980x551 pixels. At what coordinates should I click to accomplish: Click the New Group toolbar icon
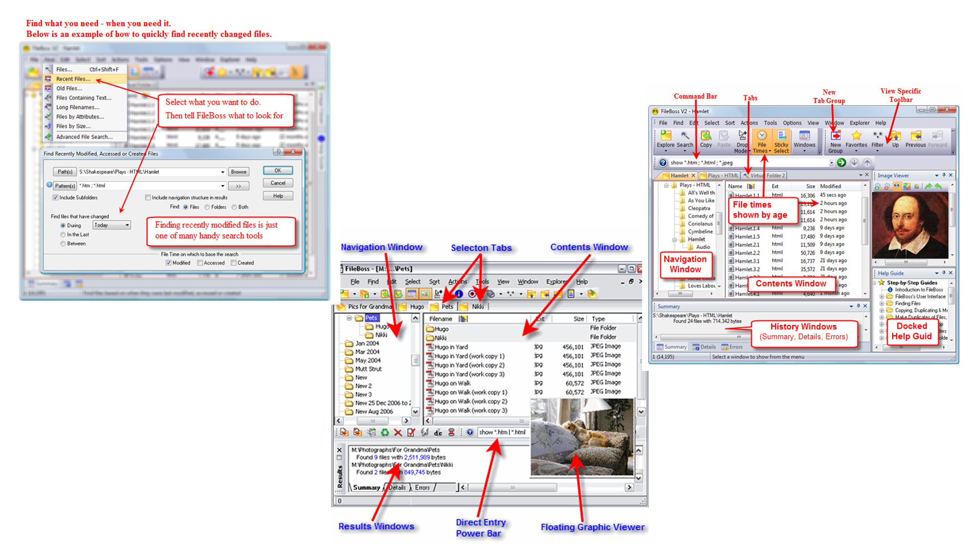(x=836, y=136)
